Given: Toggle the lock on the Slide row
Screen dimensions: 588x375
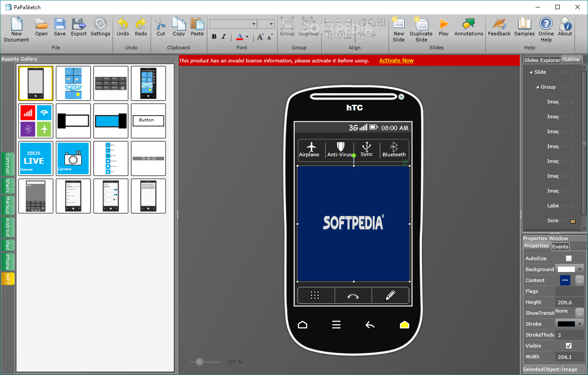Looking at the screenshot, I should (573, 72).
